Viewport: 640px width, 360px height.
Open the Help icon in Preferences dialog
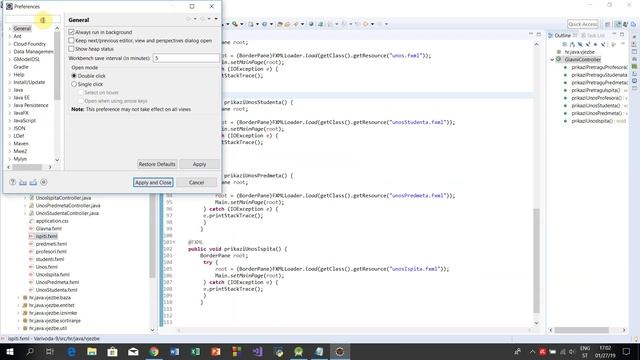[13, 182]
